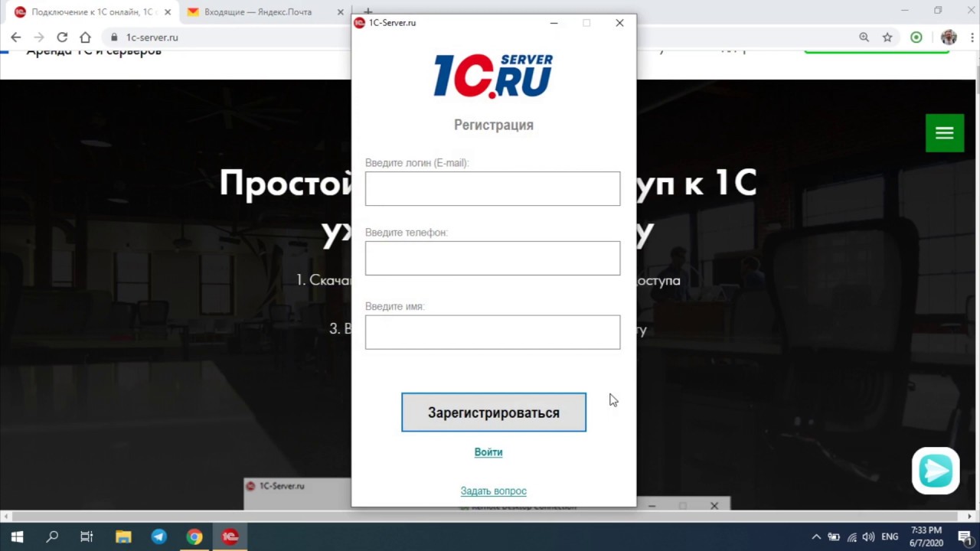Close the Подключение к 1С онлайн tab
Screen dimensions: 980x551
(168, 12)
